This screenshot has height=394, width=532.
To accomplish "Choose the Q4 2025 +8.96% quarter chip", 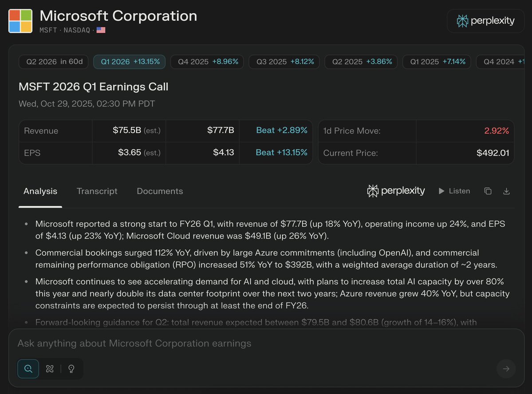I will 208,62.
